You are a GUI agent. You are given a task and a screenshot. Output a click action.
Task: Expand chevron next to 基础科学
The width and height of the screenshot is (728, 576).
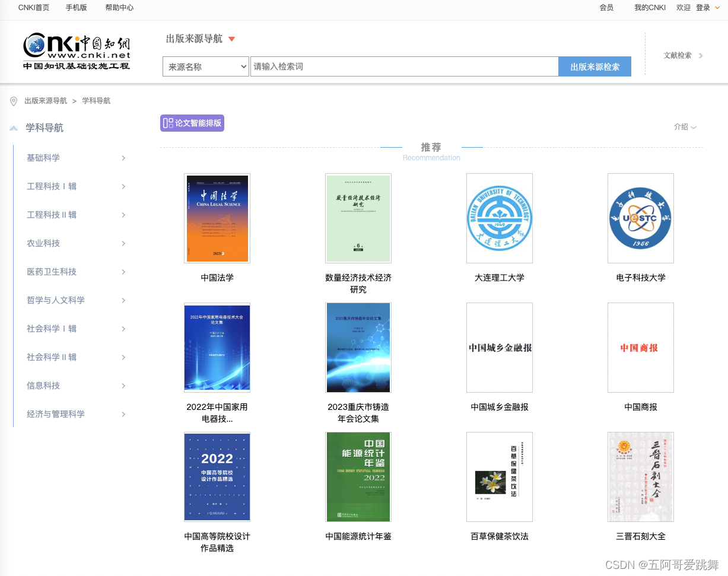pos(123,158)
